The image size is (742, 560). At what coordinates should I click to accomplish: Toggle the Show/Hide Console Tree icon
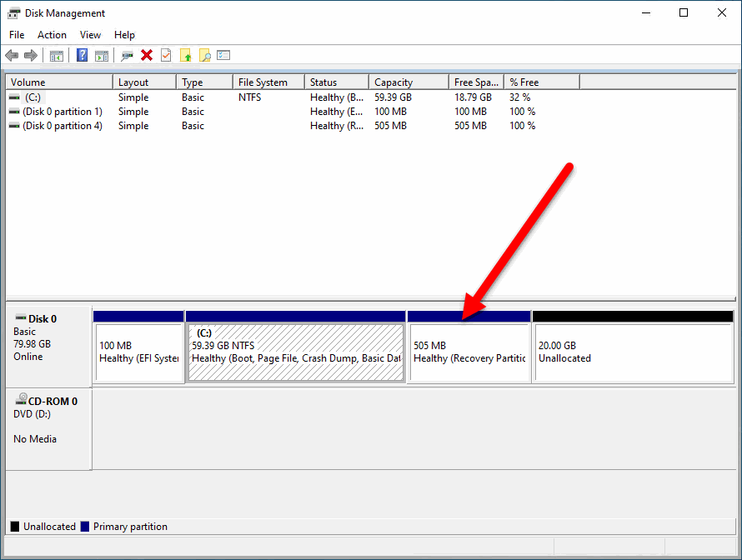click(56, 55)
